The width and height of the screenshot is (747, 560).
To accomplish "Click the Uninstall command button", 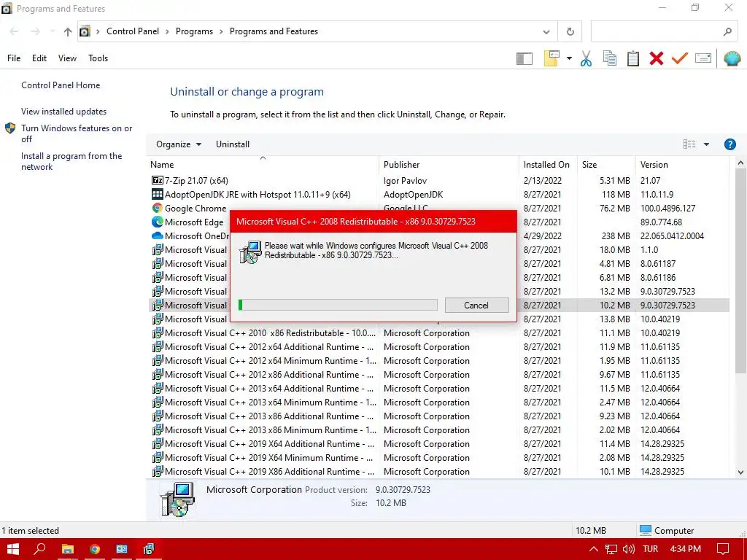I will [233, 144].
